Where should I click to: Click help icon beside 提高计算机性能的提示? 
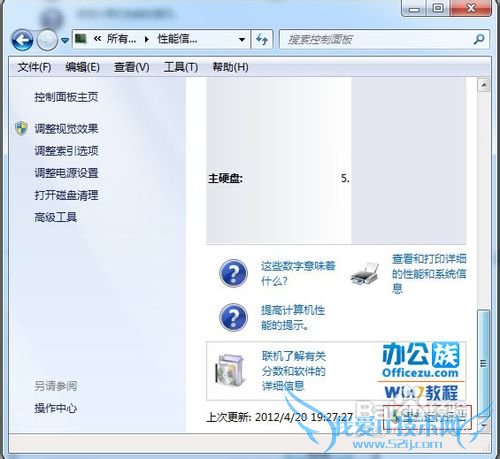point(233,317)
